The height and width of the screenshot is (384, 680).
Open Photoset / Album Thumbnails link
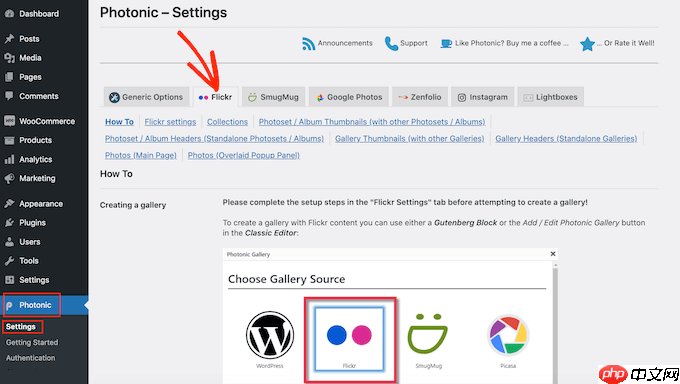[372, 122]
